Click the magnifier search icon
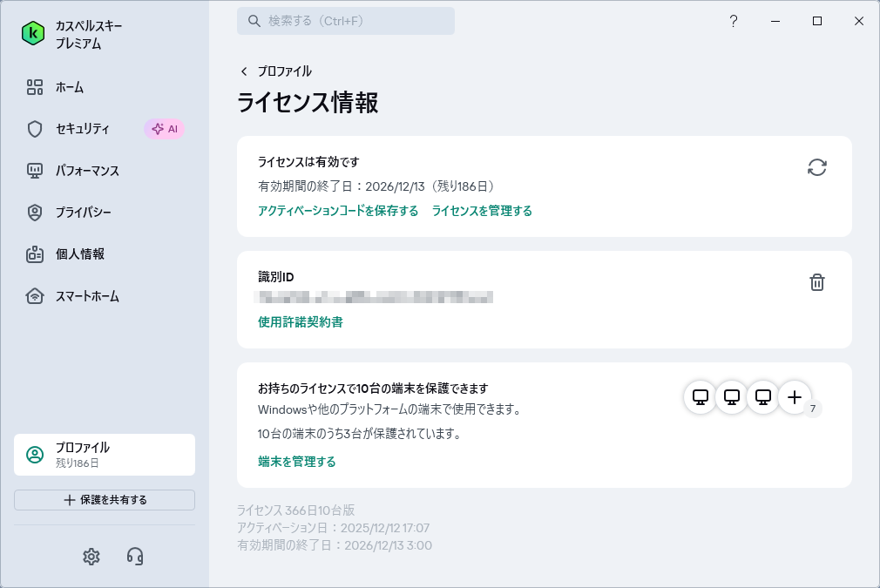880x588 pixels. tap(254, 21)
